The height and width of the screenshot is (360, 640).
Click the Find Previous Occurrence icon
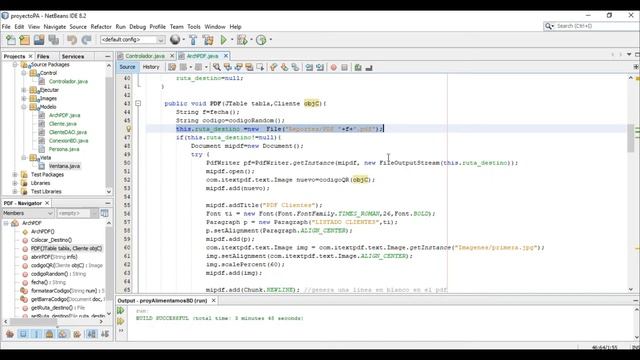[x=227, y=67]
